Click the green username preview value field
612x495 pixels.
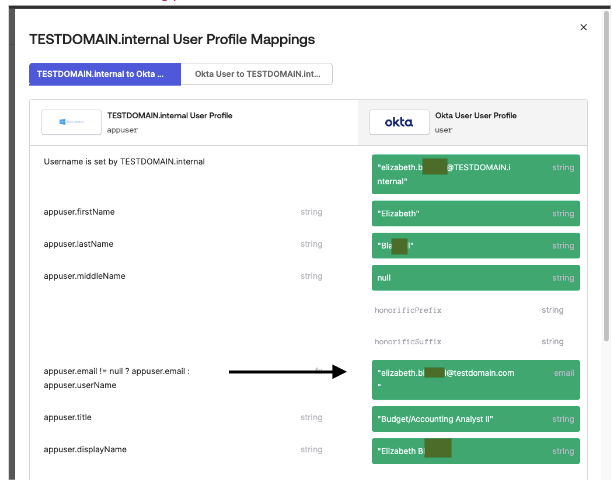(474, 174)
